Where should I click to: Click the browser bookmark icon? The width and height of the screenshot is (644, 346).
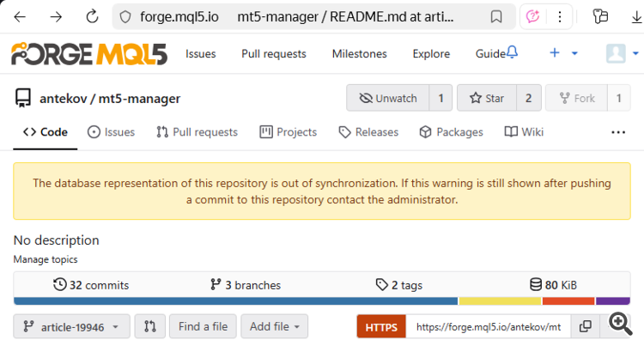[496, 17]
